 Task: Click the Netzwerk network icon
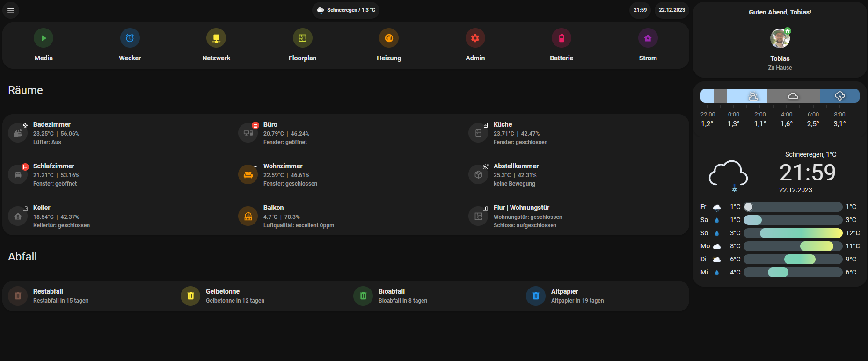[x=216, y=38]
